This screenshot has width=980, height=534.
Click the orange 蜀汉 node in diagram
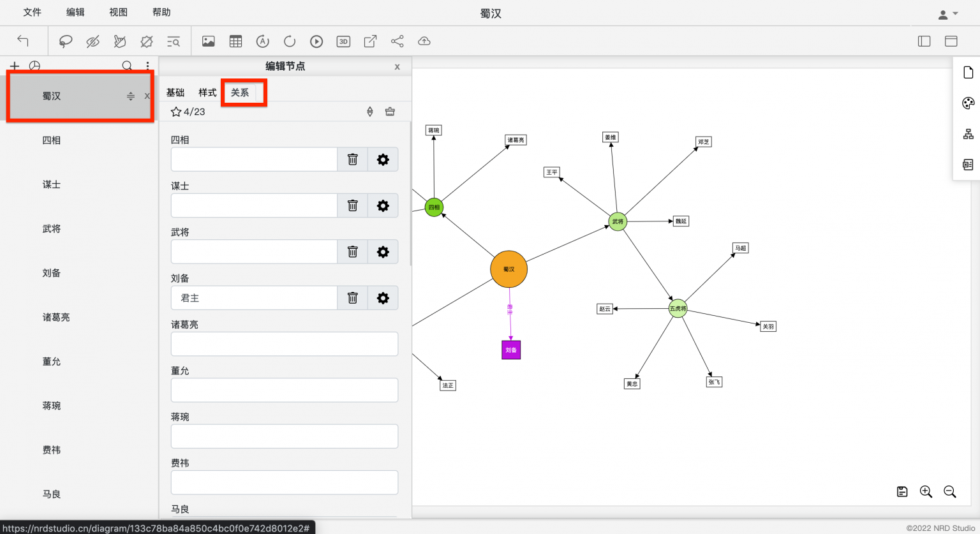pos(509,269)
